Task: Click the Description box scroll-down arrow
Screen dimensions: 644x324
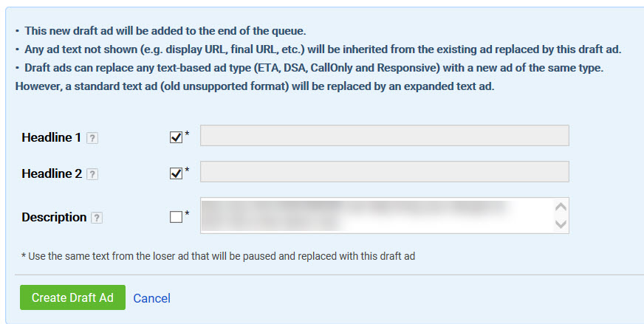Action: [561, 224]
